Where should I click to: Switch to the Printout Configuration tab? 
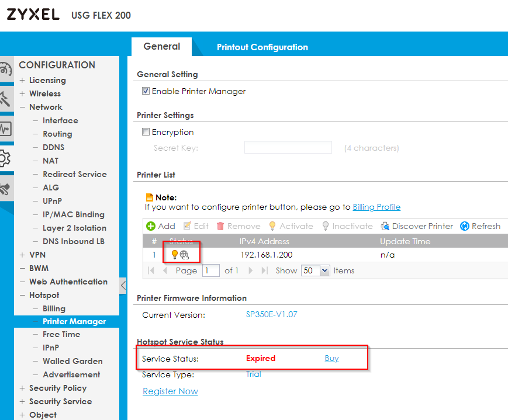click(x=262, y=47)
